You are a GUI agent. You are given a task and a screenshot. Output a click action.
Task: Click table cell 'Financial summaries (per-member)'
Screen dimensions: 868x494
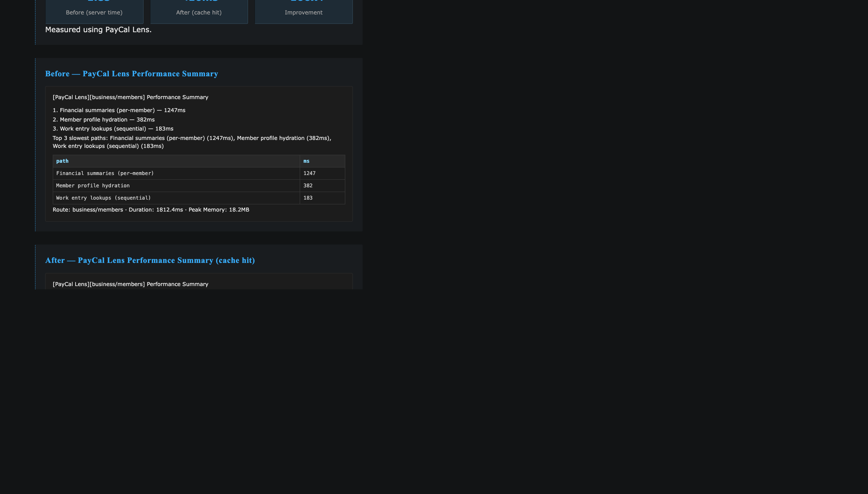(x=176, y=174)
